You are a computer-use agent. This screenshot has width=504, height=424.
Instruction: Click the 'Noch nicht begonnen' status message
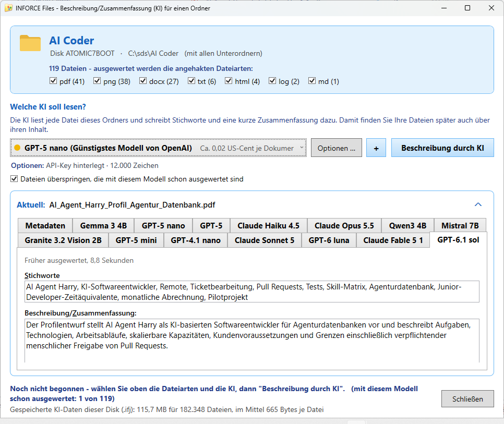pos(214,393)
